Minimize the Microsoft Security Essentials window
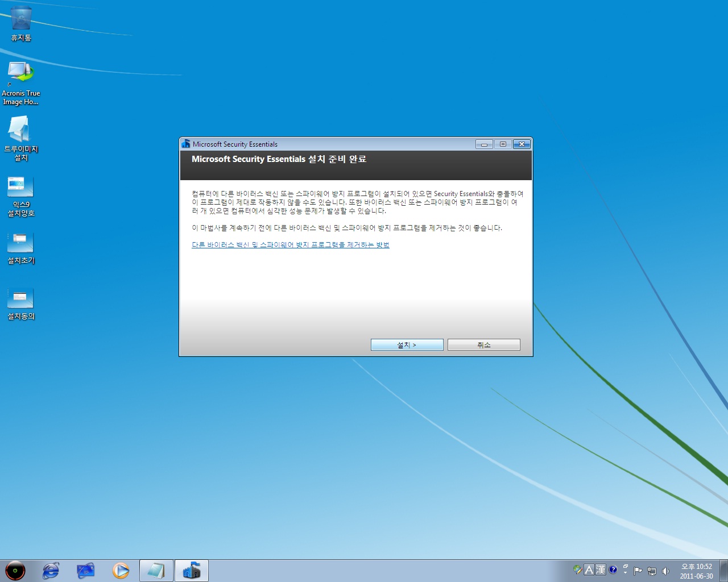The image size is (728, 582). (484, 144)
